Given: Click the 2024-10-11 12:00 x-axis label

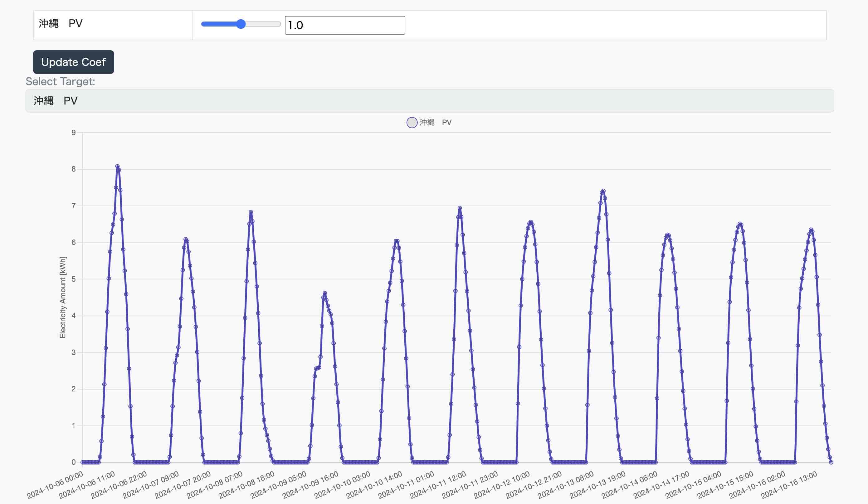Looking at the screenshot, I should [x=438, y=485].
